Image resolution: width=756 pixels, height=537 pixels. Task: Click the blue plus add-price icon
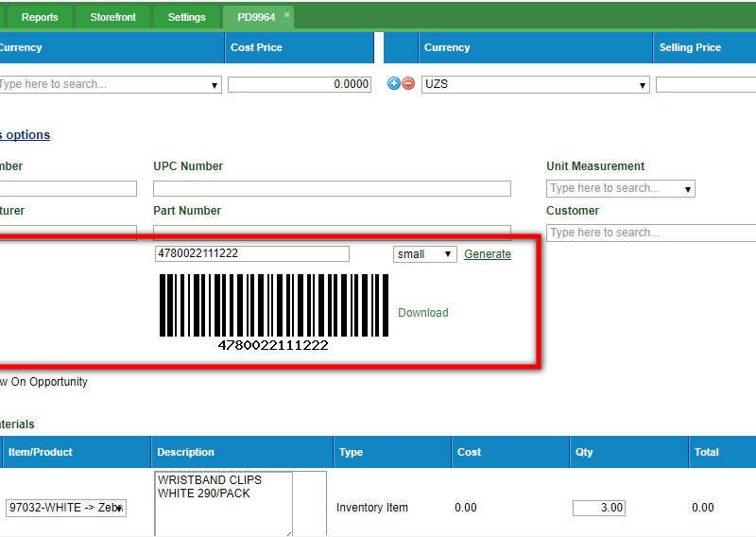(394, 83)
